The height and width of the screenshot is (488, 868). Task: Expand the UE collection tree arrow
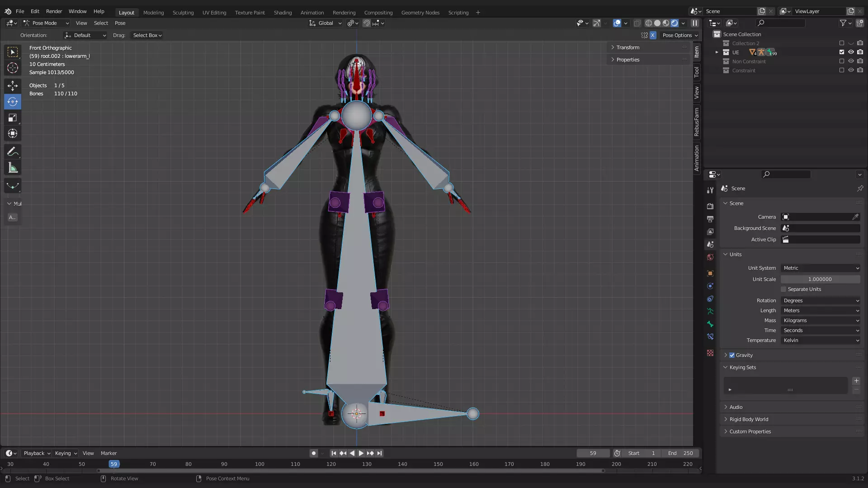point(717,52)
